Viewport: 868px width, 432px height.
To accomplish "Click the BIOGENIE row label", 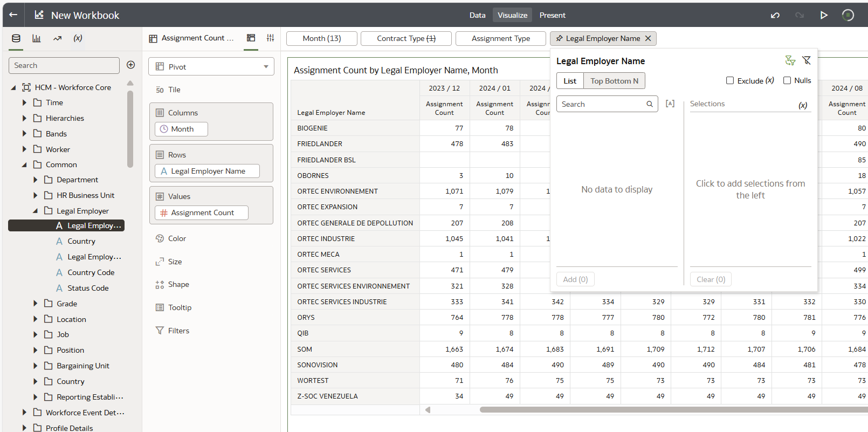I will coord(312,128).
